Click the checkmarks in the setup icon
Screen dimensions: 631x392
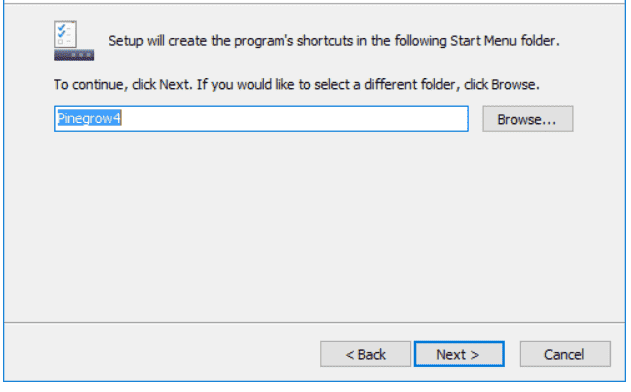(62, 31)
